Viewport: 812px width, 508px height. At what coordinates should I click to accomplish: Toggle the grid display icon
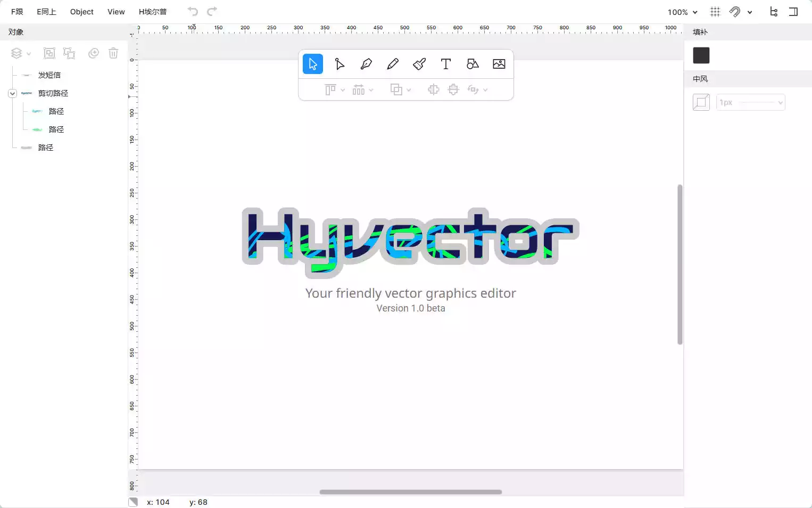click(x=715, y=12)
